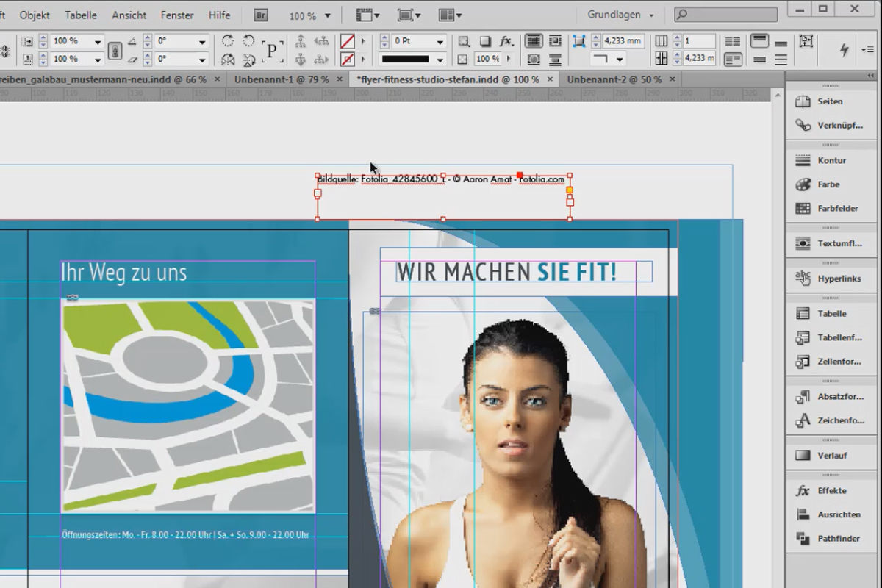882x588 pixels.
Task: Open the Hilfe menu
Action: (x=219, y=15)
